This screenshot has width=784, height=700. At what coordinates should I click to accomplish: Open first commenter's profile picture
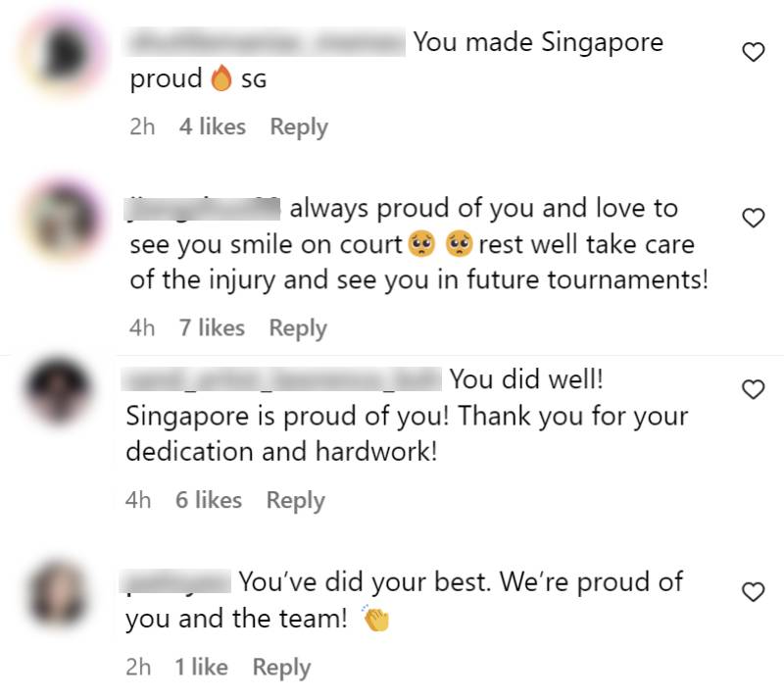[63, 53]
